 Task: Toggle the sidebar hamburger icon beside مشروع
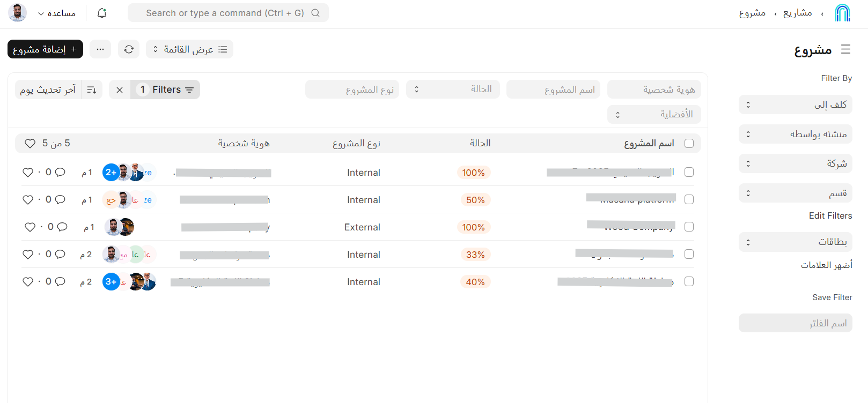pos(846,49)
